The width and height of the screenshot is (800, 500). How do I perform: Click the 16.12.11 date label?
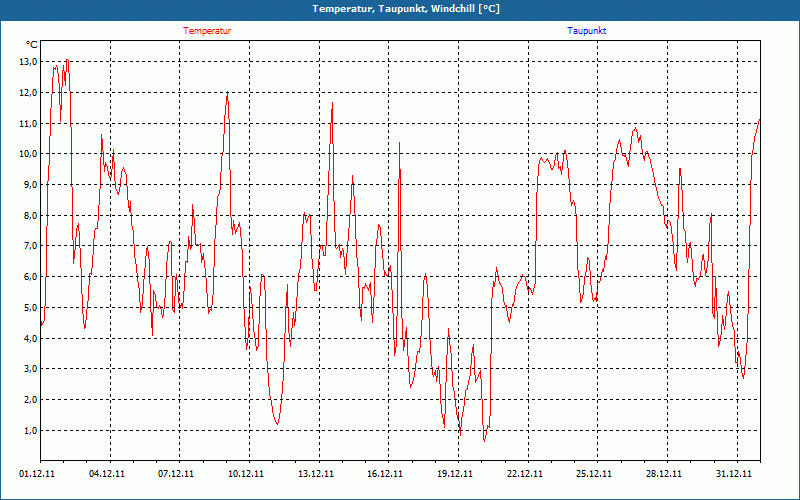coord(385,473)
